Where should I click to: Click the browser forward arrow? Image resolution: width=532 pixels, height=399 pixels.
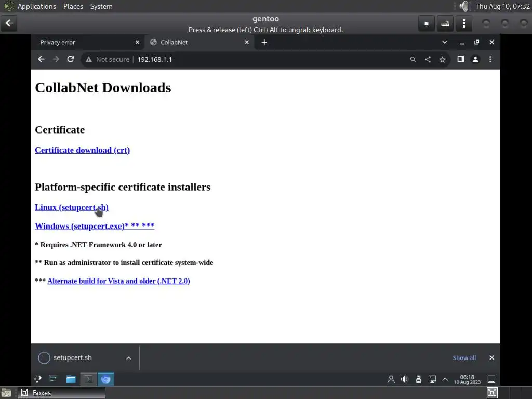click(56, 59)
